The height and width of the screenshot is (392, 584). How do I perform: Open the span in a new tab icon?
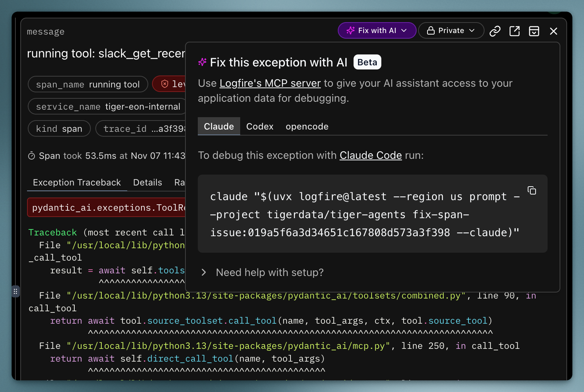pos(515,31)
